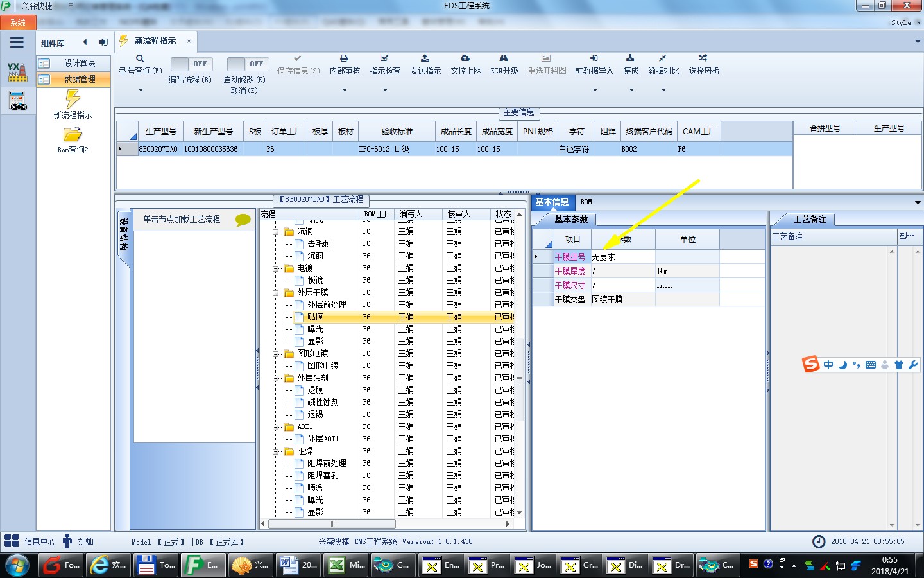Click the Sogou toolbar wrench icon
The image size is (924, 578).
pos(913,365)
